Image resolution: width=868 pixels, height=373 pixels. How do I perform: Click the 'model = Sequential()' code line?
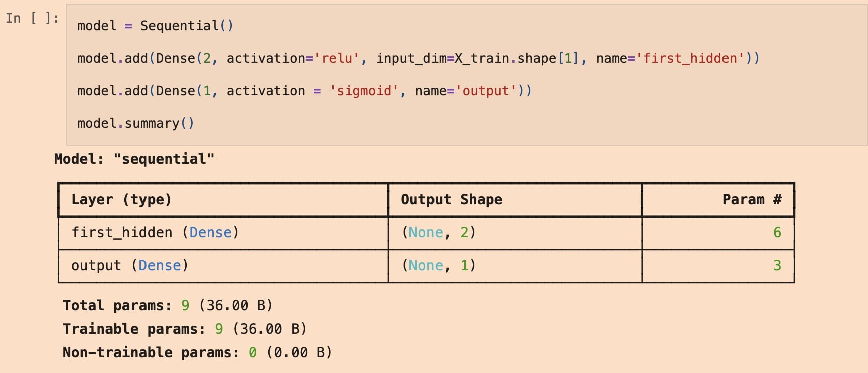pos(156,26)
